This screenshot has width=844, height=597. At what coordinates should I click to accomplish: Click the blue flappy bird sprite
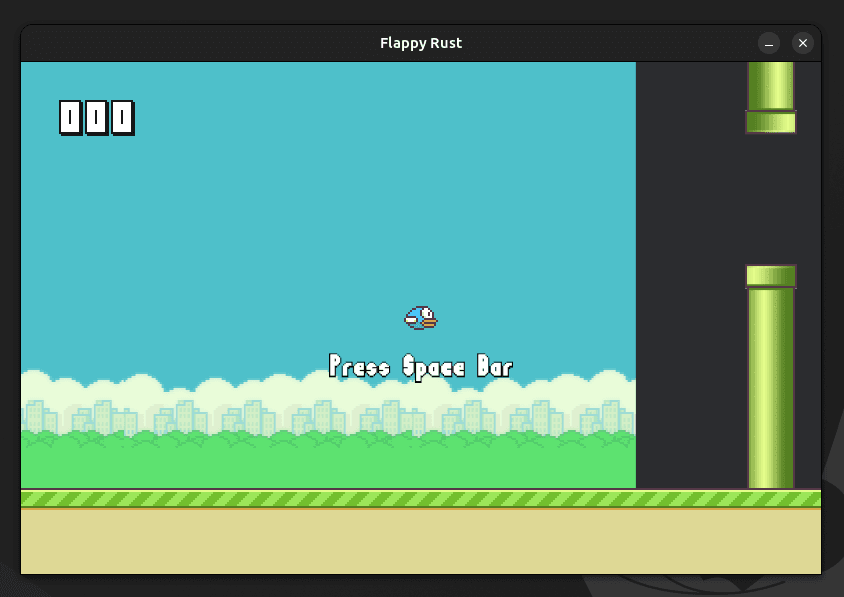coord(421,318)
